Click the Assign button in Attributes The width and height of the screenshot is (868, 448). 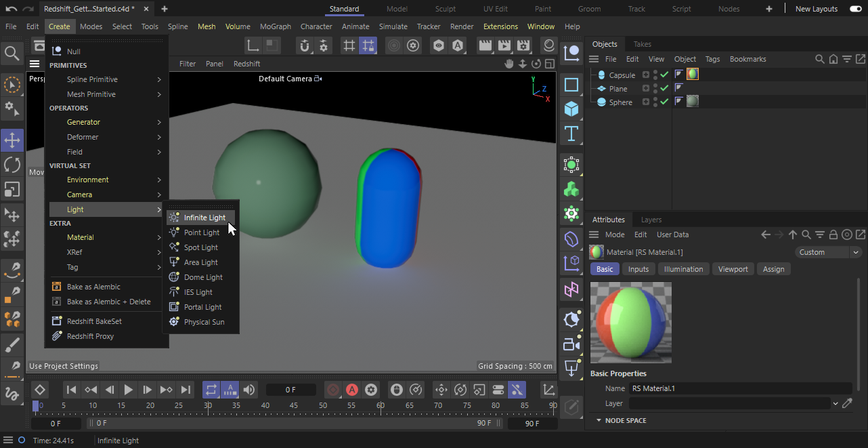(x=773, y=269)
